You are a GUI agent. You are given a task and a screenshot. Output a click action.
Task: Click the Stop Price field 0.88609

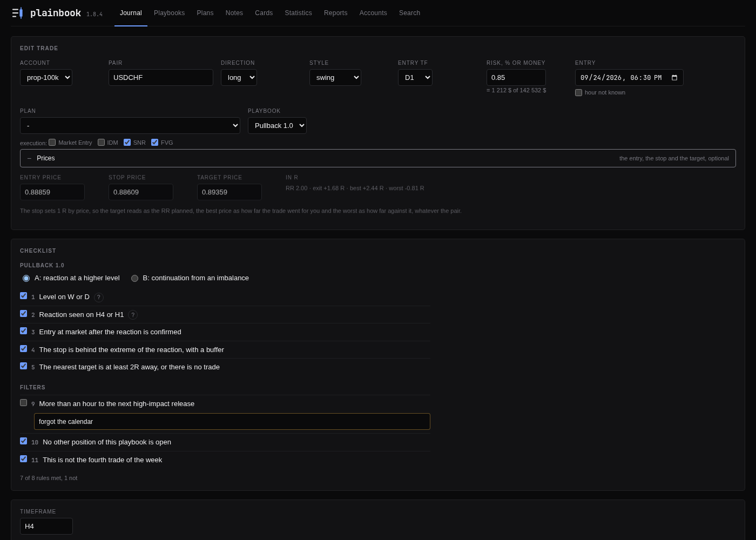tap(141, 192)
